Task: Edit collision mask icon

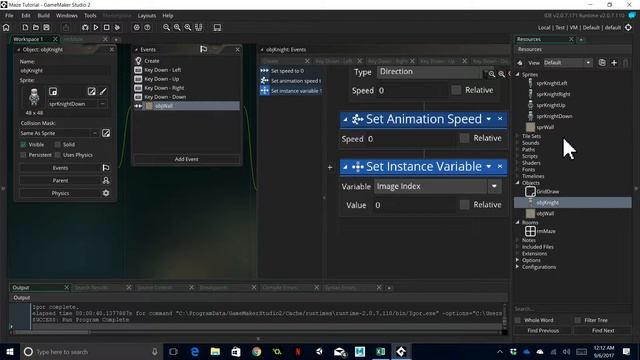Action: tap(106, 133)
